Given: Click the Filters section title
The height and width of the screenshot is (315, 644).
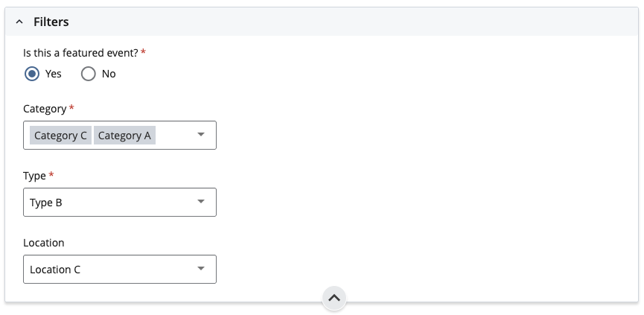Looking at the screenshot, I should click(x=51, y=22).
